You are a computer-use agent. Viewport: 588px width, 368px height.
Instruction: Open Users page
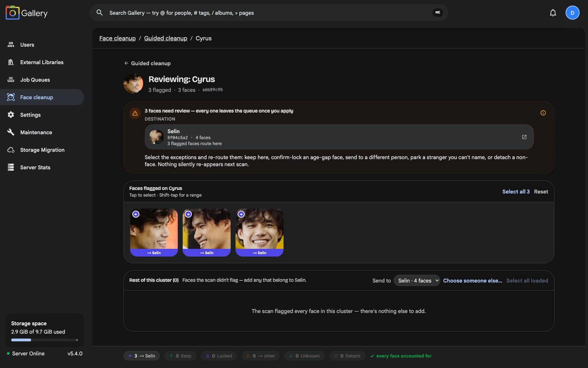click(x=42, y=45)
